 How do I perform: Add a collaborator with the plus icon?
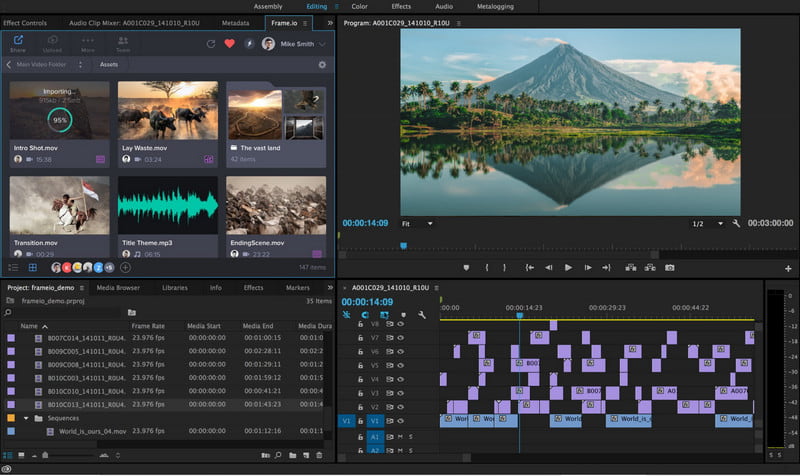tap(125, 267)
